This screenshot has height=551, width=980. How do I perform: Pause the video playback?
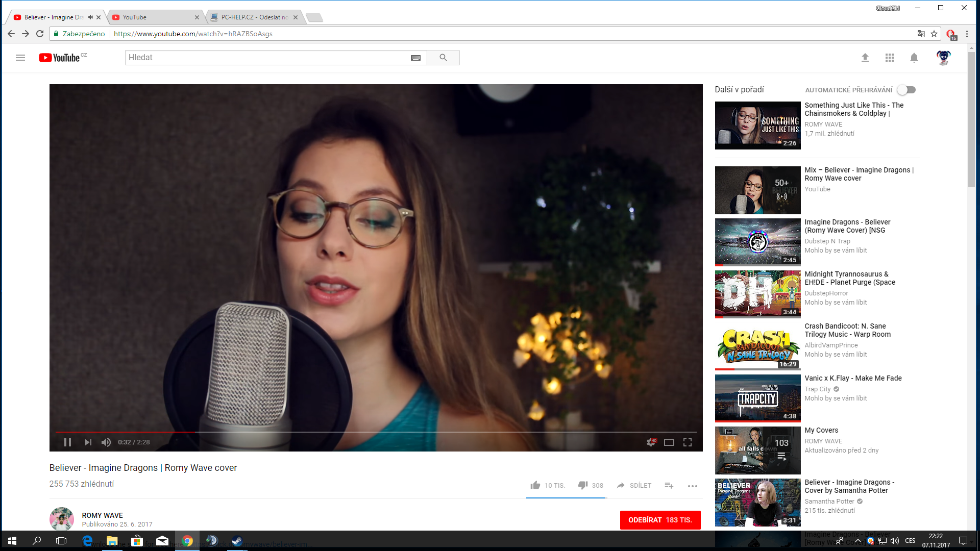tap(67, 442)
